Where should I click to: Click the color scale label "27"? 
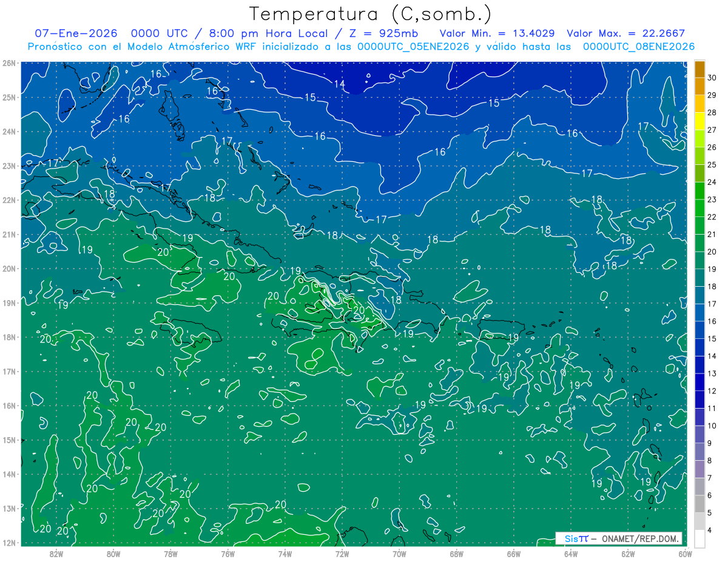[712, 130]
